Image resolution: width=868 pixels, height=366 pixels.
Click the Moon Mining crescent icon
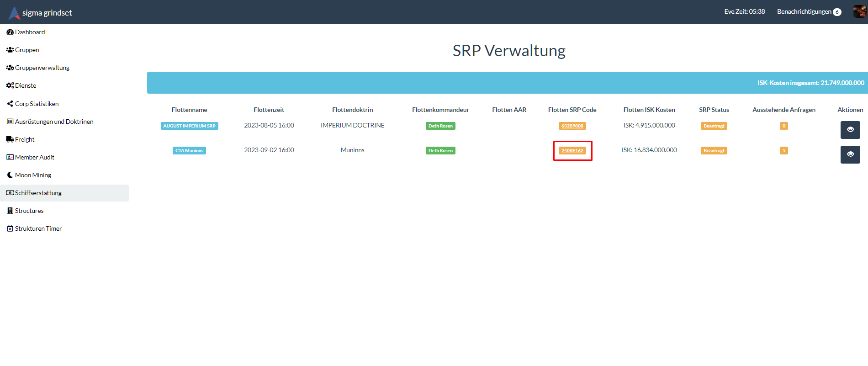[x=10, y=175]
